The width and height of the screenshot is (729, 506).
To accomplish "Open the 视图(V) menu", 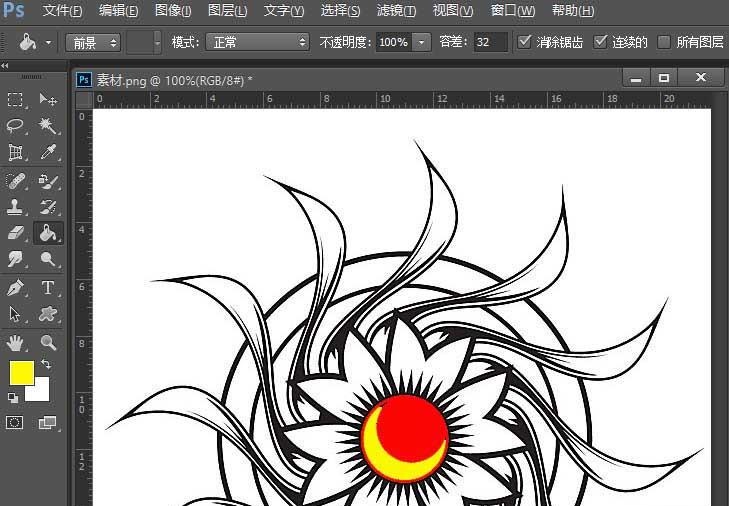I will (x=452, y=10).
